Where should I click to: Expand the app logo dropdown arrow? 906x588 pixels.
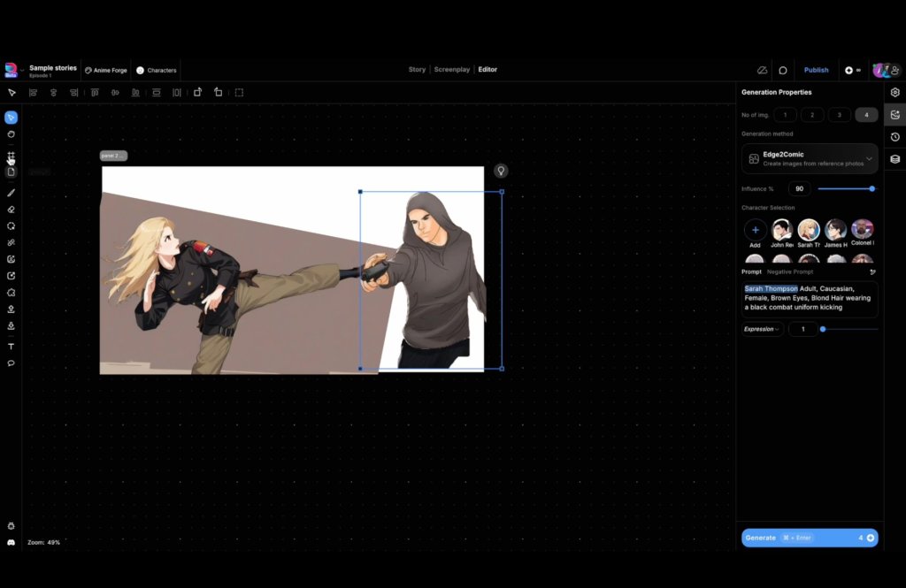(22, 70)
